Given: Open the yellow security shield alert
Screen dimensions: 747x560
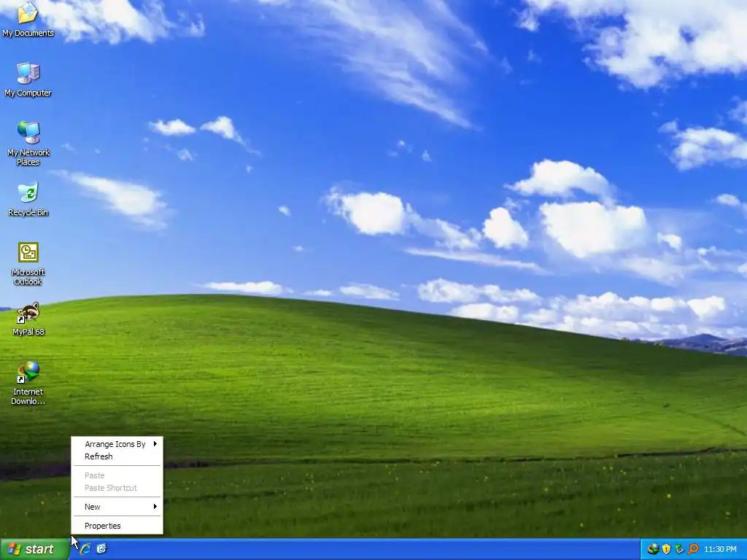Looking at the screenshot, I should [x=667, y=549].
